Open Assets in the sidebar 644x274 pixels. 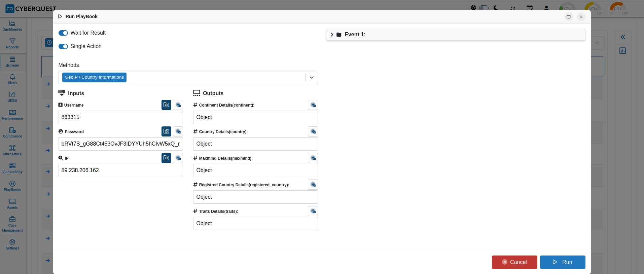12,204
